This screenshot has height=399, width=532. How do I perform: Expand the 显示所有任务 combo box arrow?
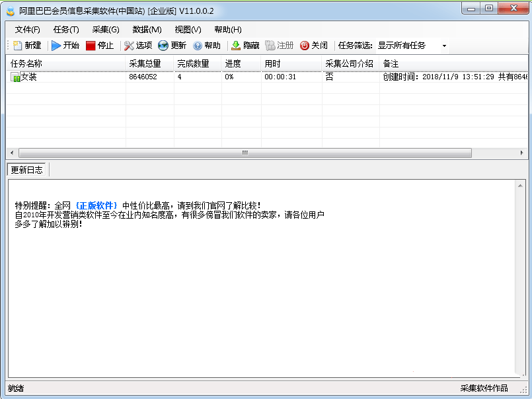pos(443,46)
